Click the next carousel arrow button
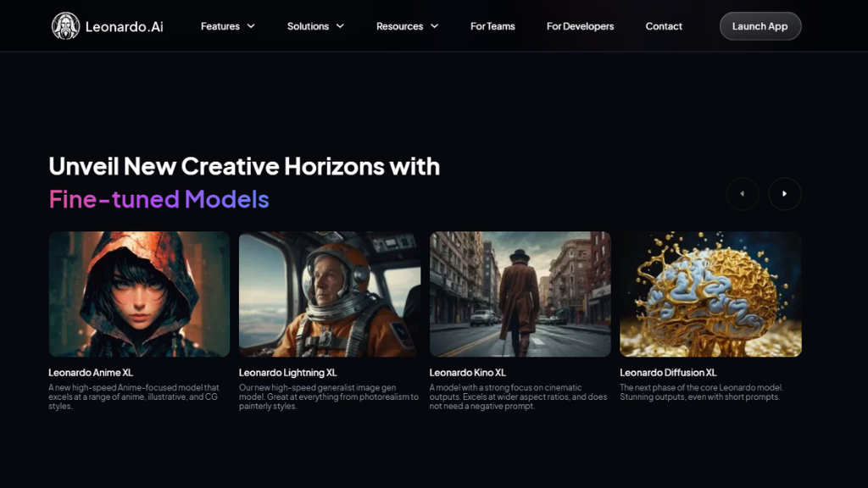The width and height of the screenshot is (868, 488). [784, 194]
